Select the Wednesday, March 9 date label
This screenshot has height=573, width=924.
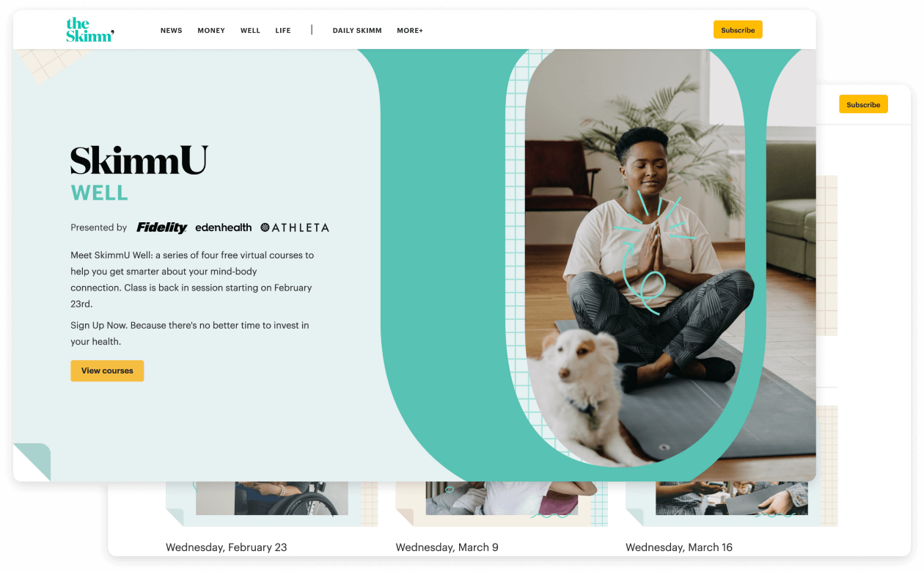click(448, 547)
